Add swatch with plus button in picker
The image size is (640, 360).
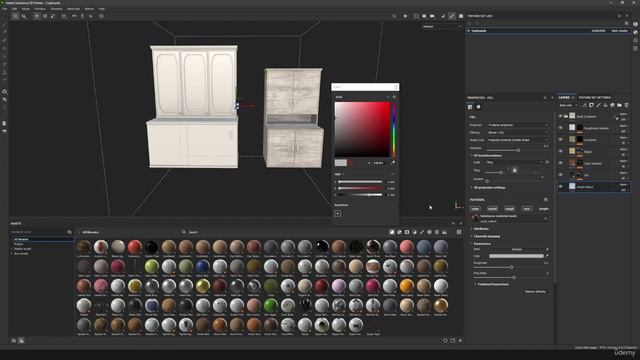click(338, 213)
